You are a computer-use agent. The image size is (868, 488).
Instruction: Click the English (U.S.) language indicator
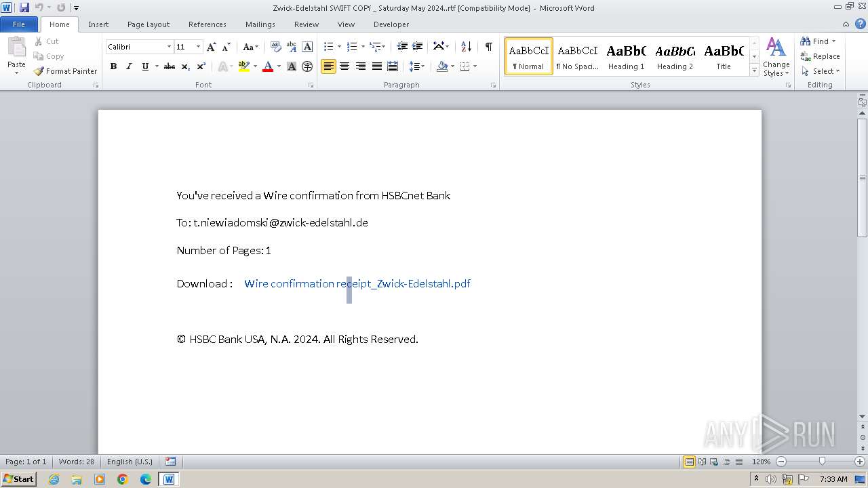(x=130, y=462)
